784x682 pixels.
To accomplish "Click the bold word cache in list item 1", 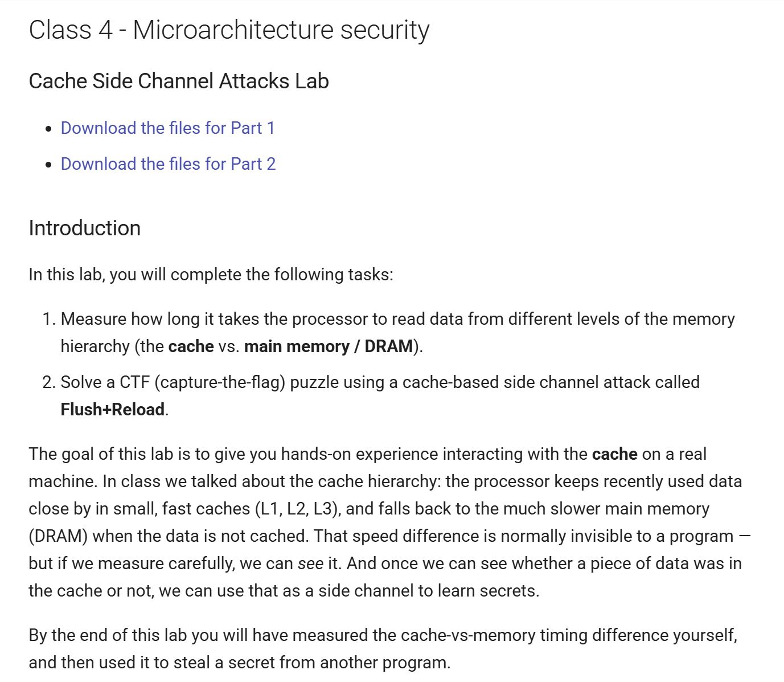I will point(191,346).
